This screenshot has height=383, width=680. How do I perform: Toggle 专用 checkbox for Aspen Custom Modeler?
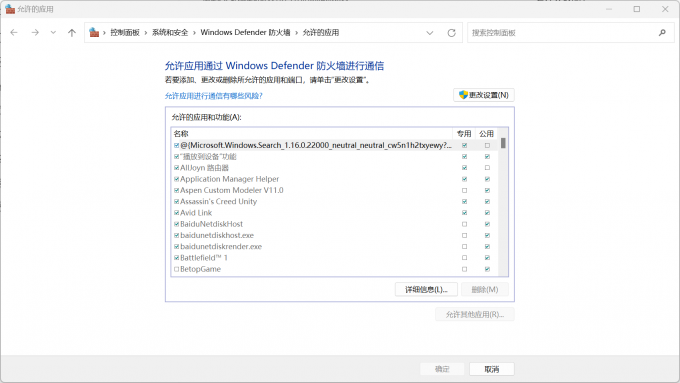pyautogui.click(x=464, y=190)
